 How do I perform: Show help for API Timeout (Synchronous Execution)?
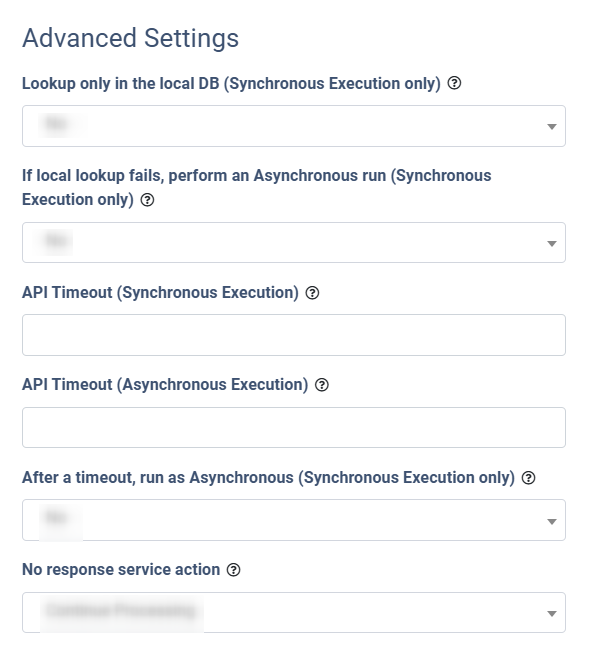(312, 293)
